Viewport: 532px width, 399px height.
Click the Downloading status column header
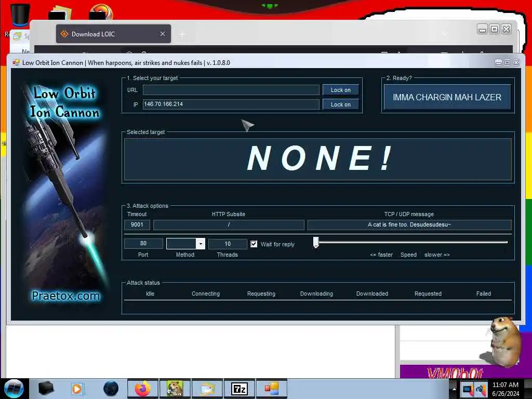tap(316, 294)
